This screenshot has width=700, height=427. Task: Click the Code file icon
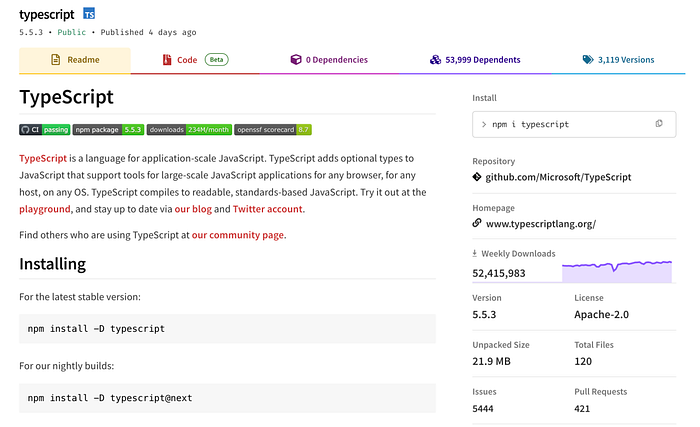[167, 59]
